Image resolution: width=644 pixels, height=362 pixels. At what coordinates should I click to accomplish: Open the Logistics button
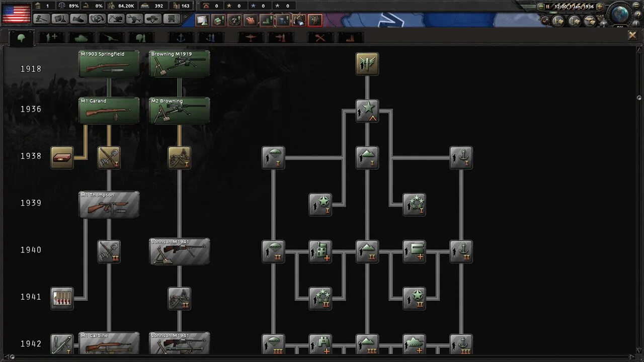pyautogui.click(x=172, y=19)
